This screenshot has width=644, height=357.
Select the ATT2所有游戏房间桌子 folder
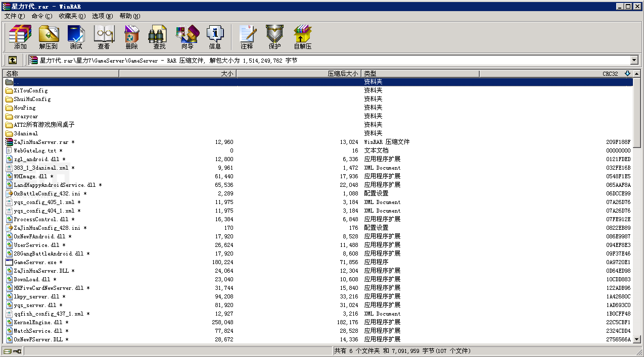tap(44, 125)
